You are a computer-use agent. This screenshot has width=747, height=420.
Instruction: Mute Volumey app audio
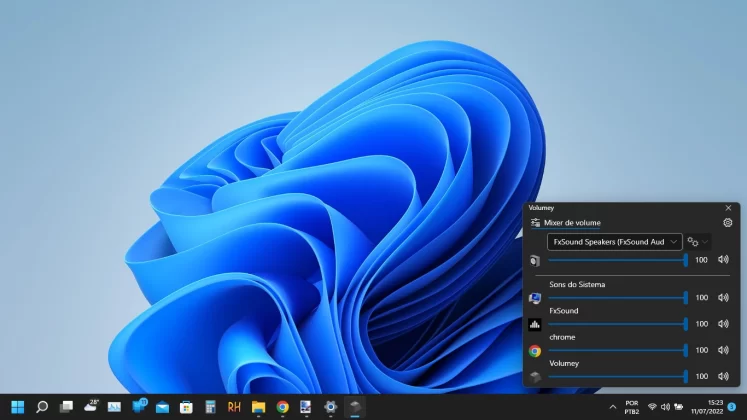pos(723,376)
